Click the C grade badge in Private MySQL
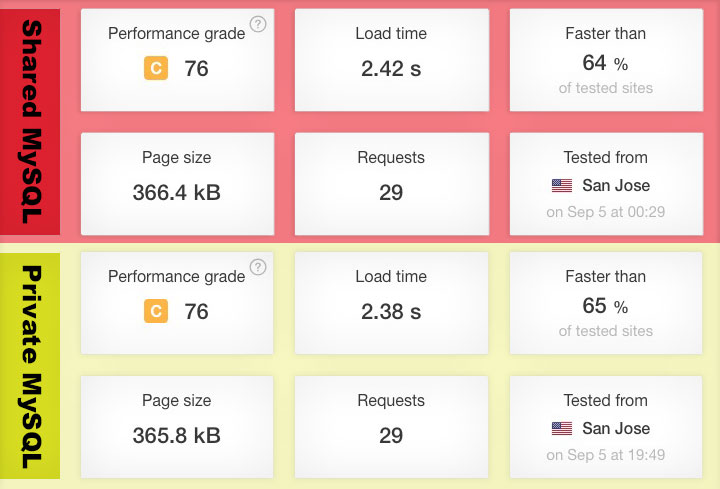The height and width of the screenshot is (489, 720). tap(156, 311)
